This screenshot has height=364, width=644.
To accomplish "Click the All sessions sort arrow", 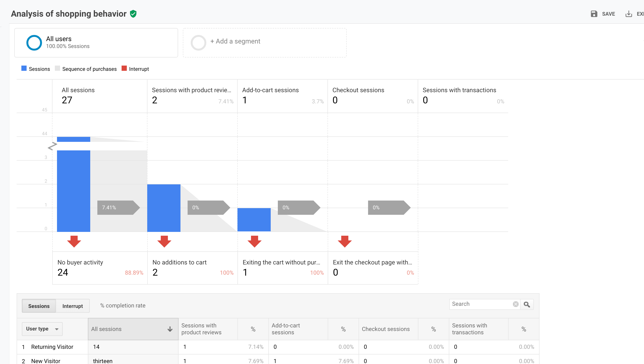I will tap(170, 329).
